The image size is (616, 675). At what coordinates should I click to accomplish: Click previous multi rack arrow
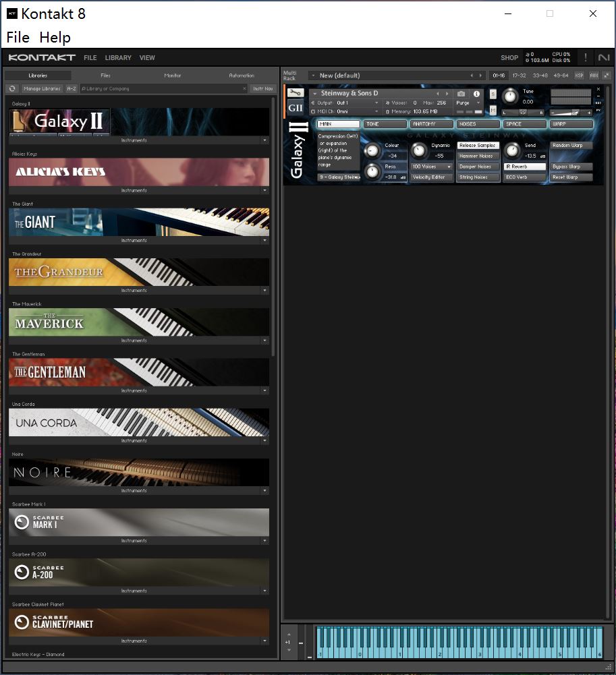(x=472, y=76)
